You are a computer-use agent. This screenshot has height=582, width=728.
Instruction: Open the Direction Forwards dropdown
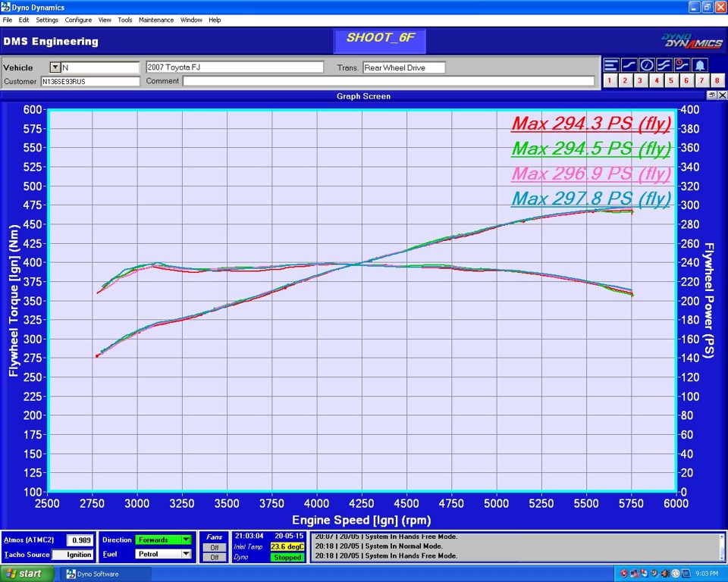pyautogui.click(x=186, y=540)
